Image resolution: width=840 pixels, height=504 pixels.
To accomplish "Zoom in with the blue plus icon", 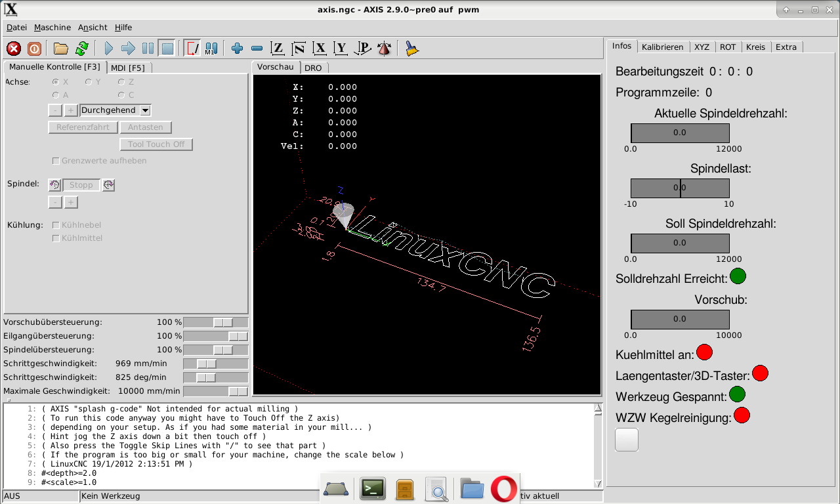I will pos(238,49).
